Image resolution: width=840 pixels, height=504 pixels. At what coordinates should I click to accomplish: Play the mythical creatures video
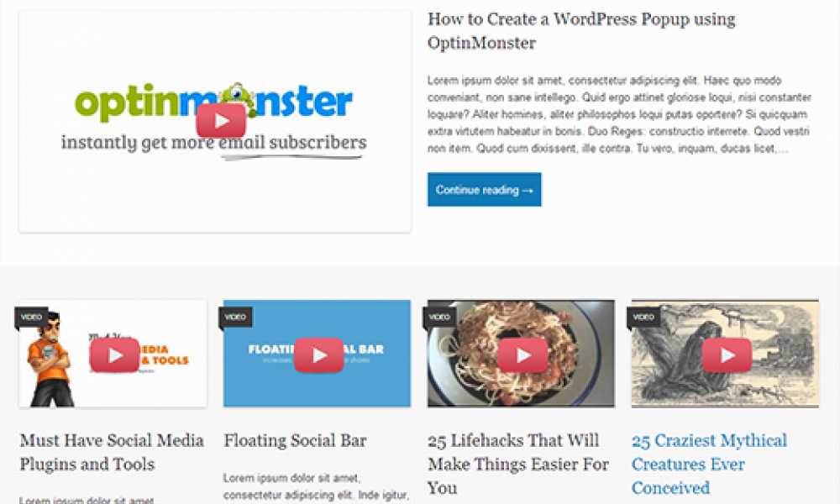727,355
